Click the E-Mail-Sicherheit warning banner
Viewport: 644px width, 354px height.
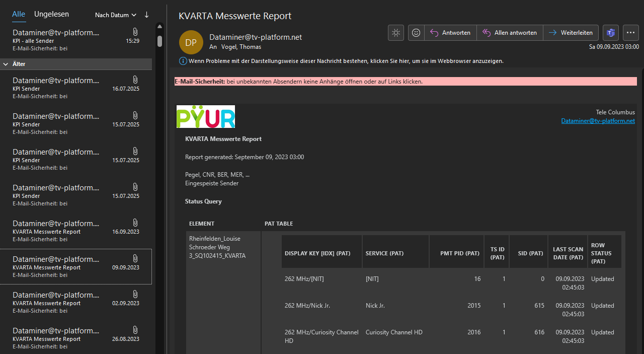coord(406,82)
